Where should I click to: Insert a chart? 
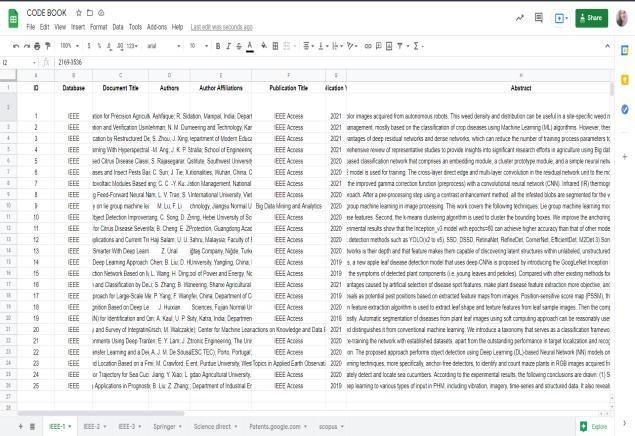coord(389,46)
